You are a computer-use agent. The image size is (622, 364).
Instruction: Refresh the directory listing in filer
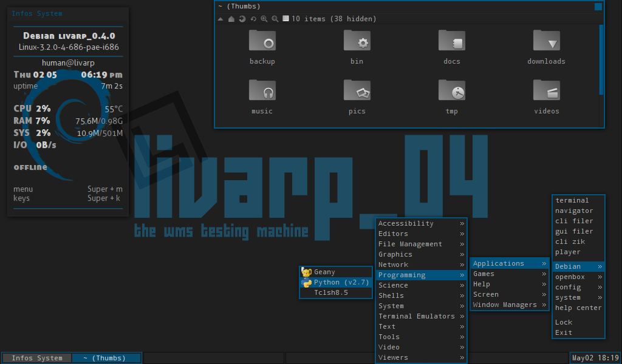coord(253,19)
